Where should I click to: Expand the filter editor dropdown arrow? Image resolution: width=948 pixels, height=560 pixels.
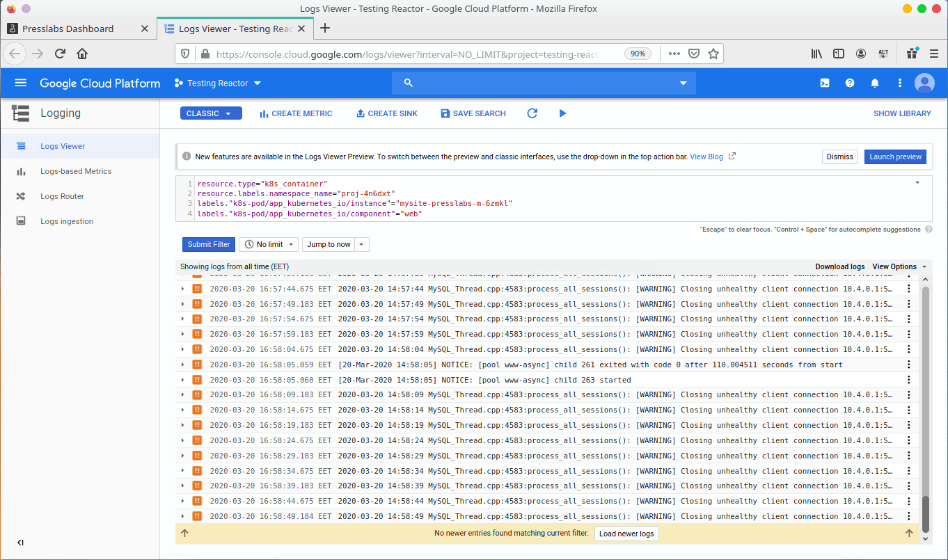tap(917, 182)
